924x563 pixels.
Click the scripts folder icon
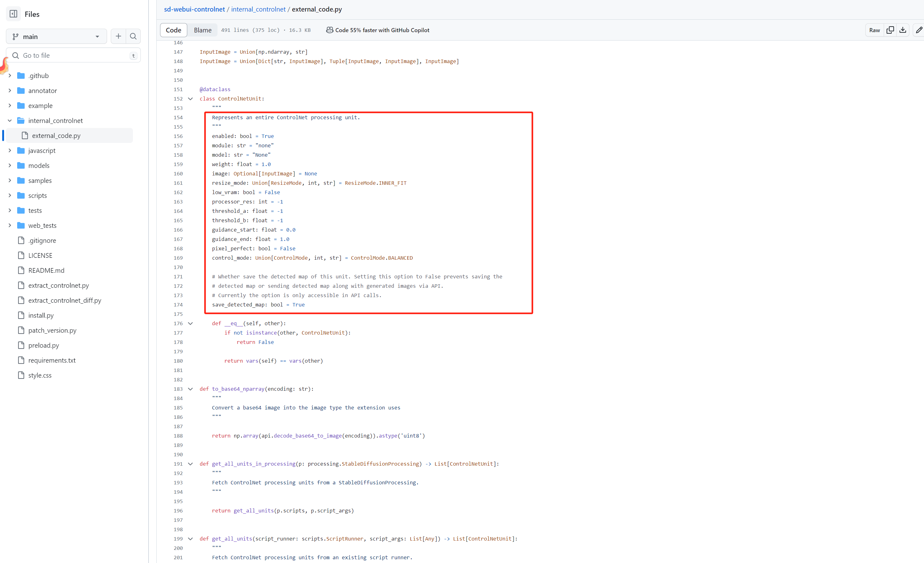click(21, 196)
